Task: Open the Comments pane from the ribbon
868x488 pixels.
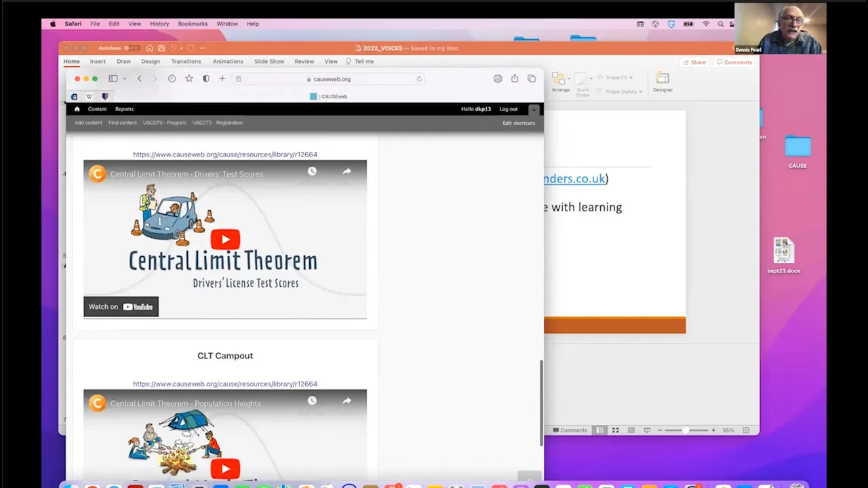Action: [734, 62]
